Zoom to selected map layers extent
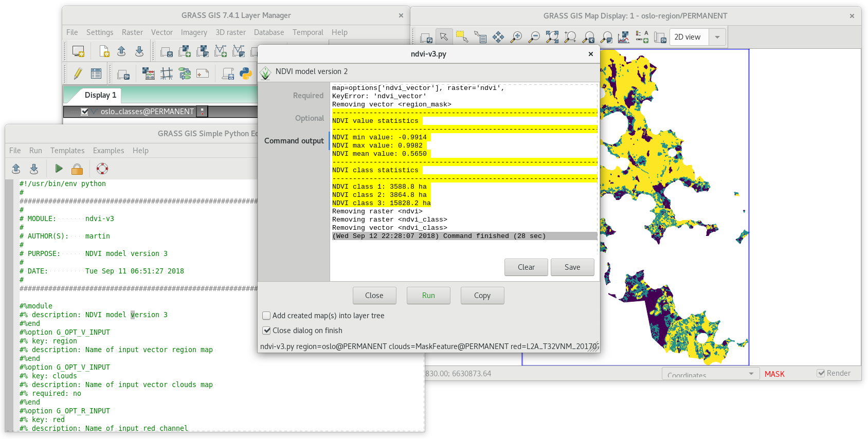Image resolution: width=868 pixels, height=439 pixels. 552,36
